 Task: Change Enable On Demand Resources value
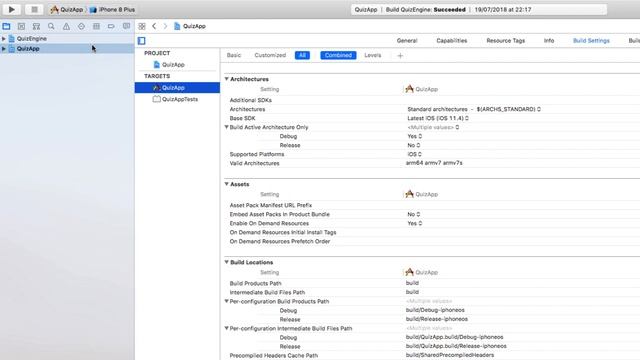pos(414,223)
